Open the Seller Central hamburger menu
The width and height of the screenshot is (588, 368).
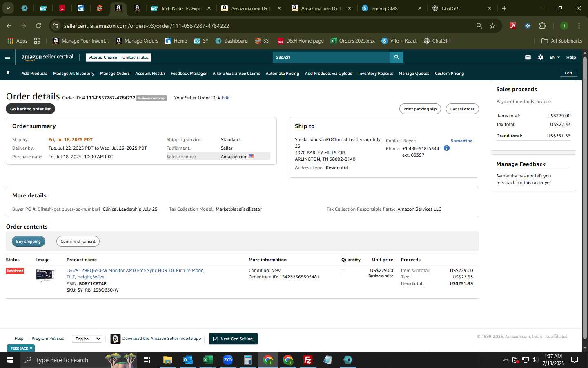pos(8,57)
